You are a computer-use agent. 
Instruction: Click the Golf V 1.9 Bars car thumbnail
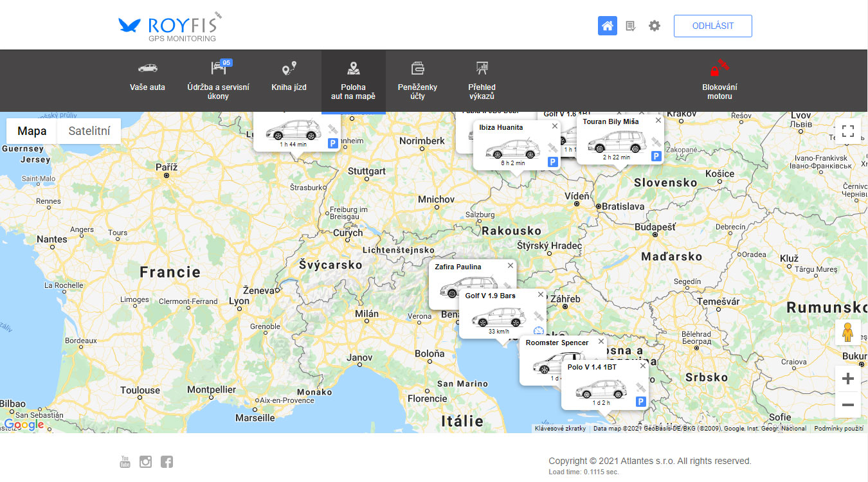pyautogui.click(x=498, y=317)
